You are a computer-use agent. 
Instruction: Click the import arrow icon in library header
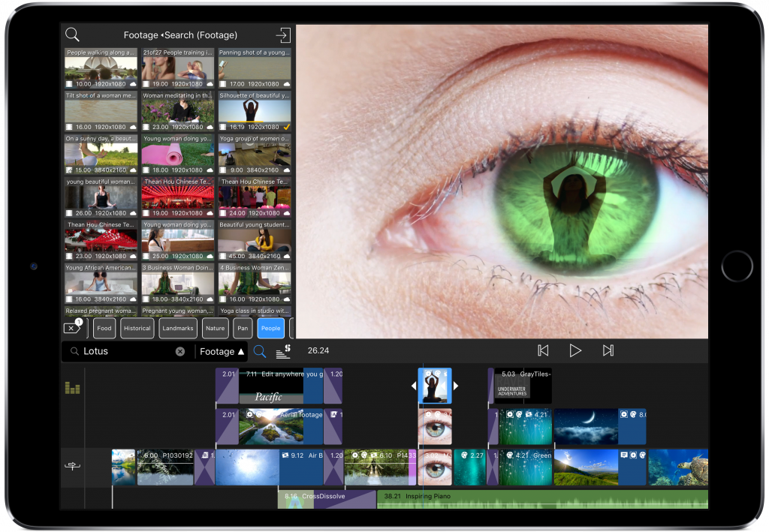pyautogui.click(x=282, y=35)
